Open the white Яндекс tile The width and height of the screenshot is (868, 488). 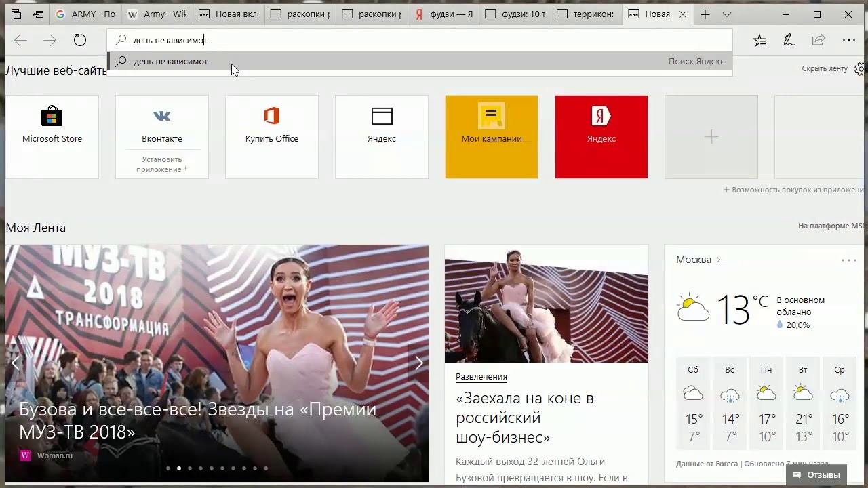pyautogui.click(x=382, y=137)
